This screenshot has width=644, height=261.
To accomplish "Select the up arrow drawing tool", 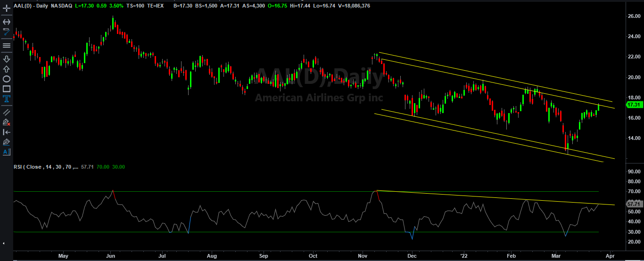I will click(x=7, y=69).
